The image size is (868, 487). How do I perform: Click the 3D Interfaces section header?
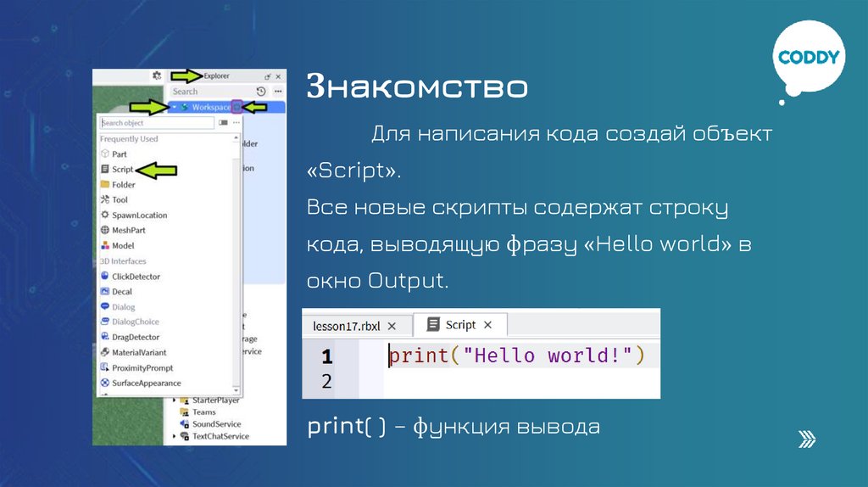click(x=123, y=261)
